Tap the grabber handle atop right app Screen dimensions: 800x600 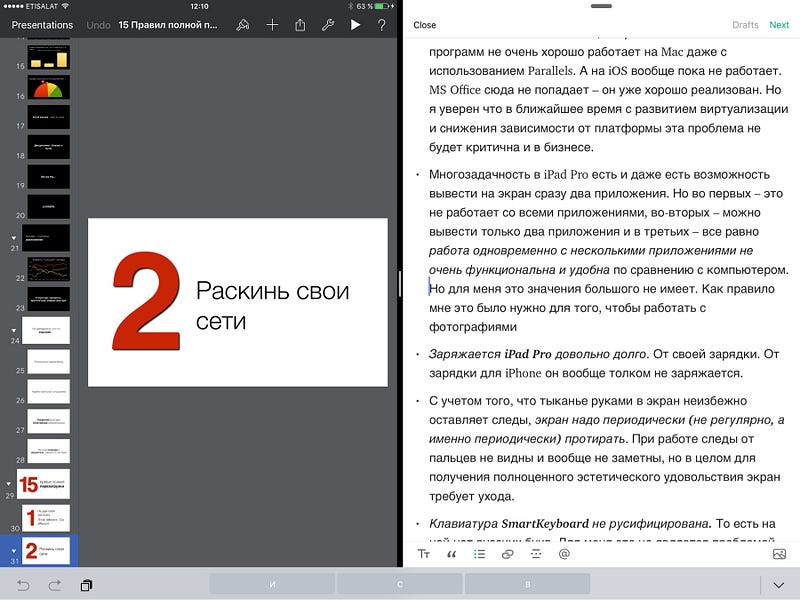click(x=601, y=6)
